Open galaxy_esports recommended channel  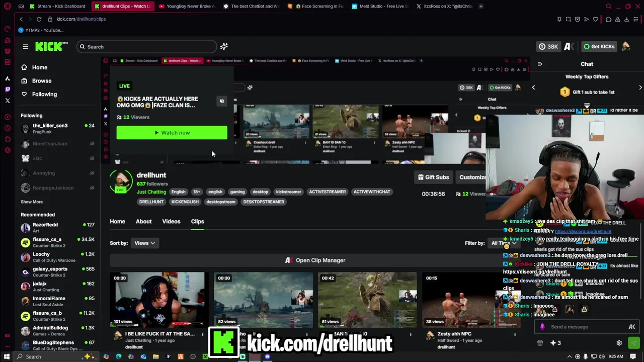pos(58,272)
